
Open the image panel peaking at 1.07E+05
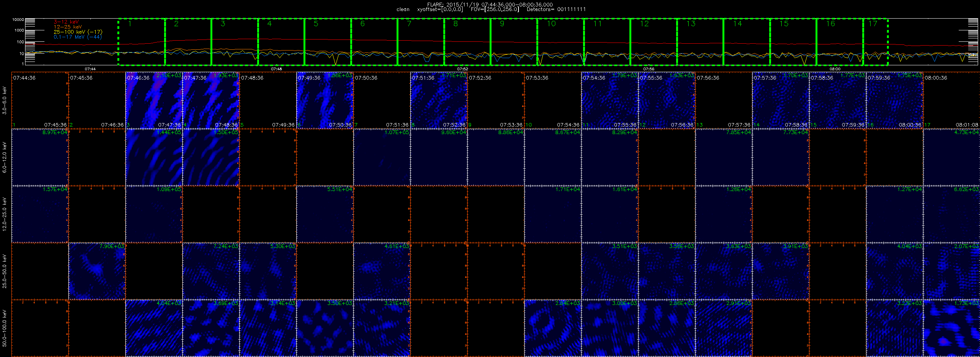point(382,157)
